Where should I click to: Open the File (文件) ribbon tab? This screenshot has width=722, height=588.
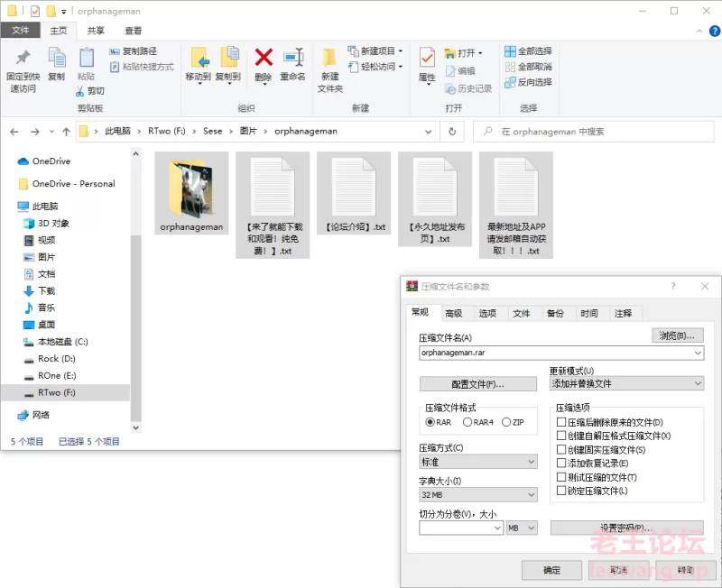pyautogui.click(x=20, y=31)
